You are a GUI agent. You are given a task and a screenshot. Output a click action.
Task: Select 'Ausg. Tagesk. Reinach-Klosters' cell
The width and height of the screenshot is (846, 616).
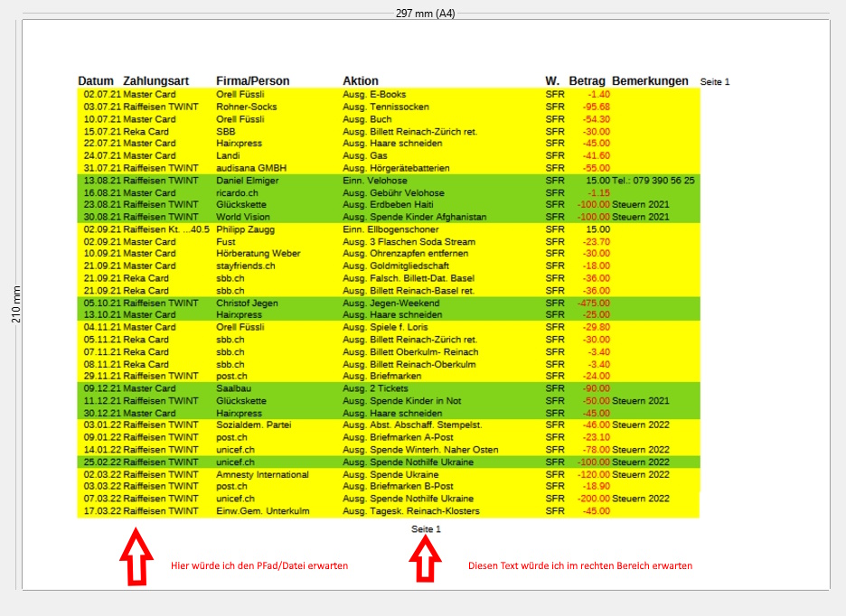pos(411,511)
